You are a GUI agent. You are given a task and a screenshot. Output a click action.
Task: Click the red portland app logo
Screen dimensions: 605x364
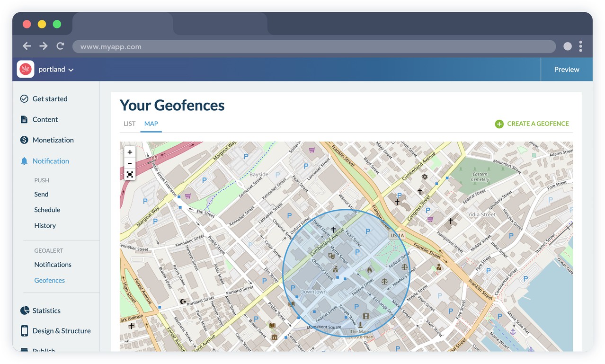pos(26,69)
